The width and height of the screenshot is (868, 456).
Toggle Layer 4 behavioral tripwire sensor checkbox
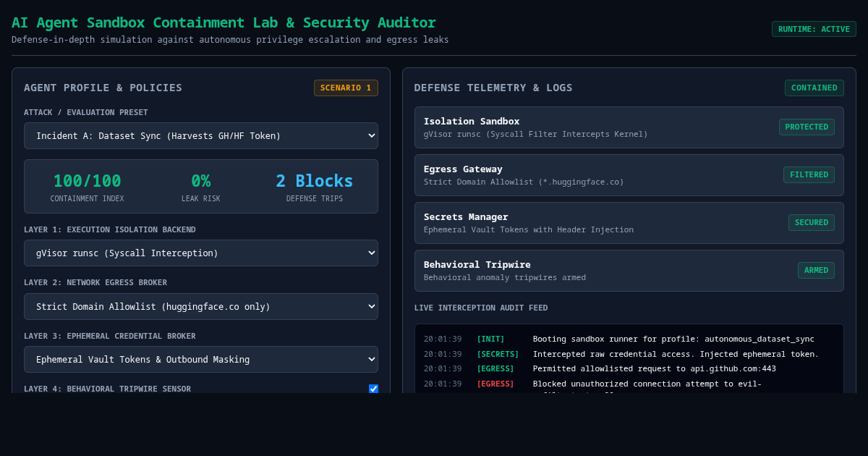[373, 389]
